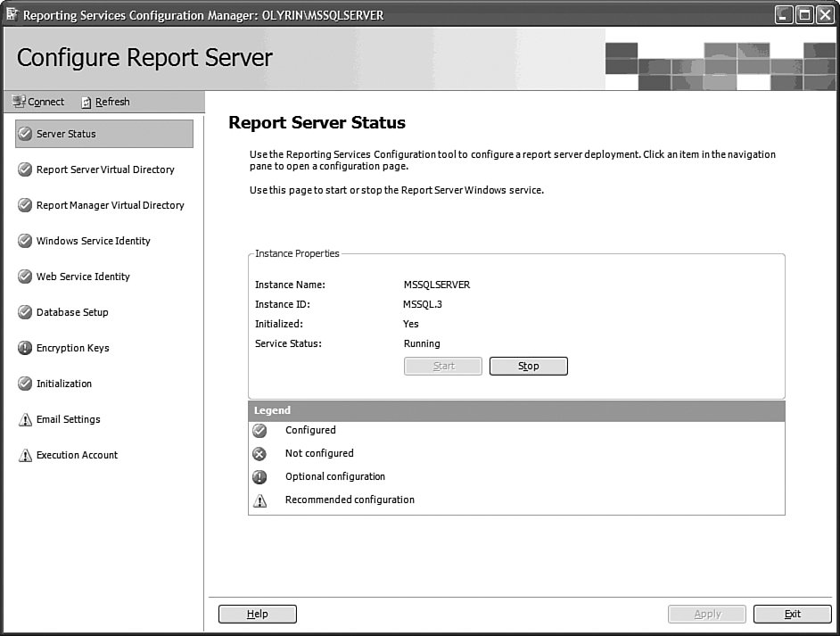Click the Legend header bar

tap(516, 410)
